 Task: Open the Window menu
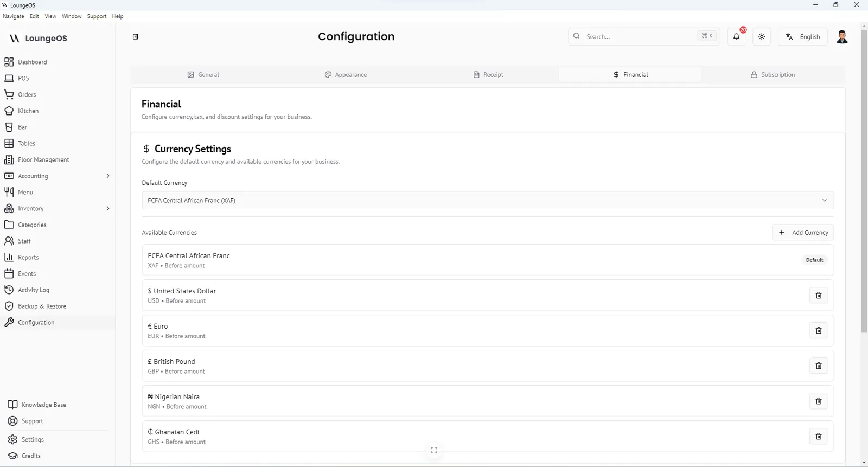tap(72, 16)
